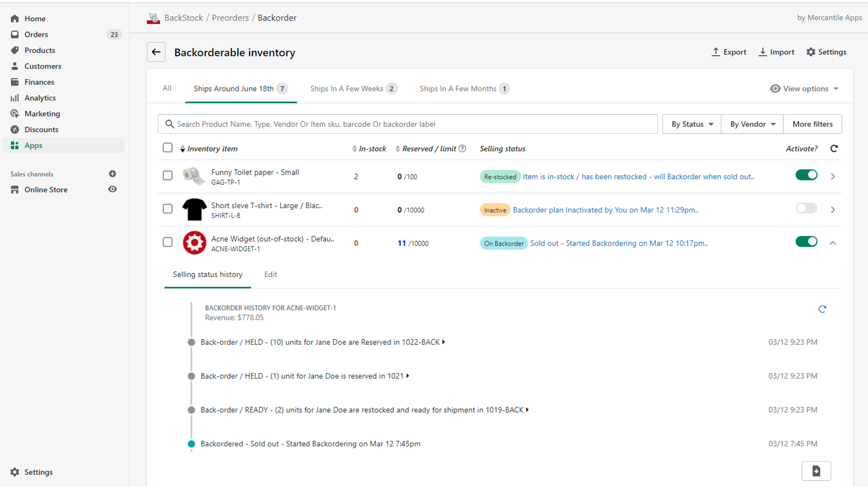Add a sales channel with plus icon
This screenshot has height=488, width=868.
click(x=112, y=174)
